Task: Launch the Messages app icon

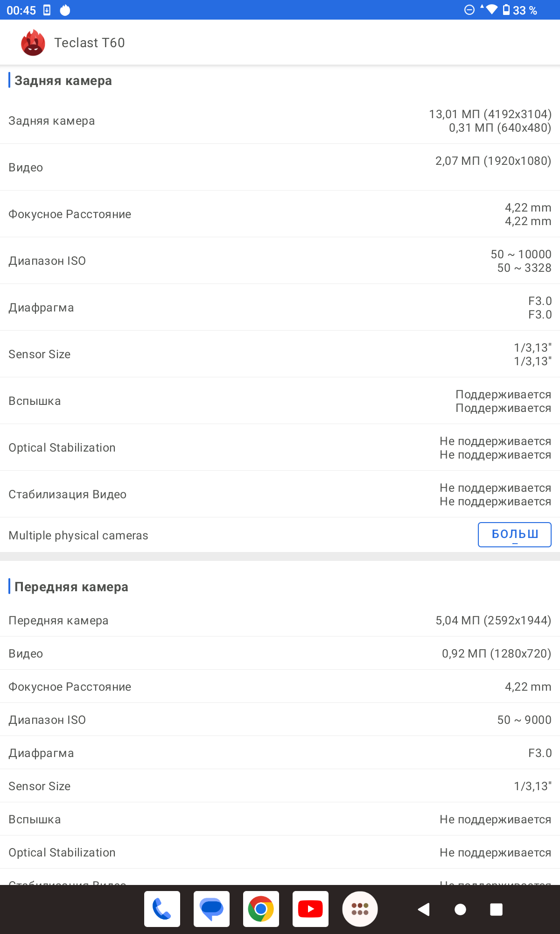Action: coord(211,909)
